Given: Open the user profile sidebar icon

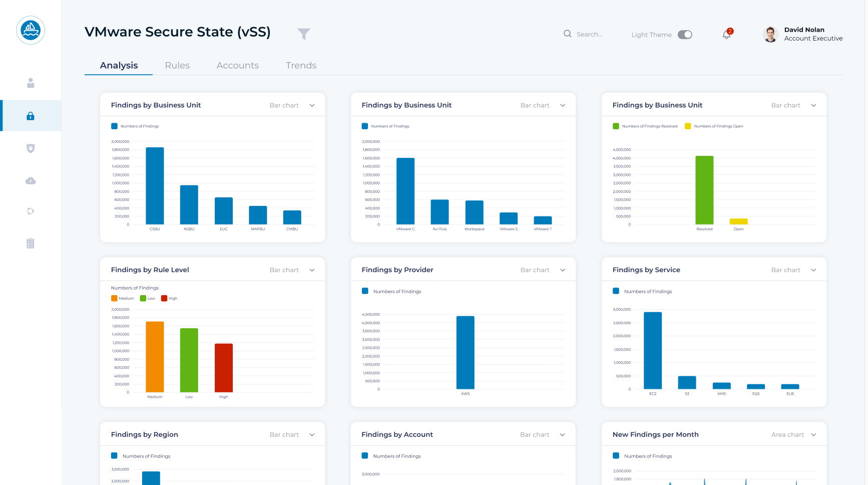Looking at the screenshot, I should click(31, 83).
